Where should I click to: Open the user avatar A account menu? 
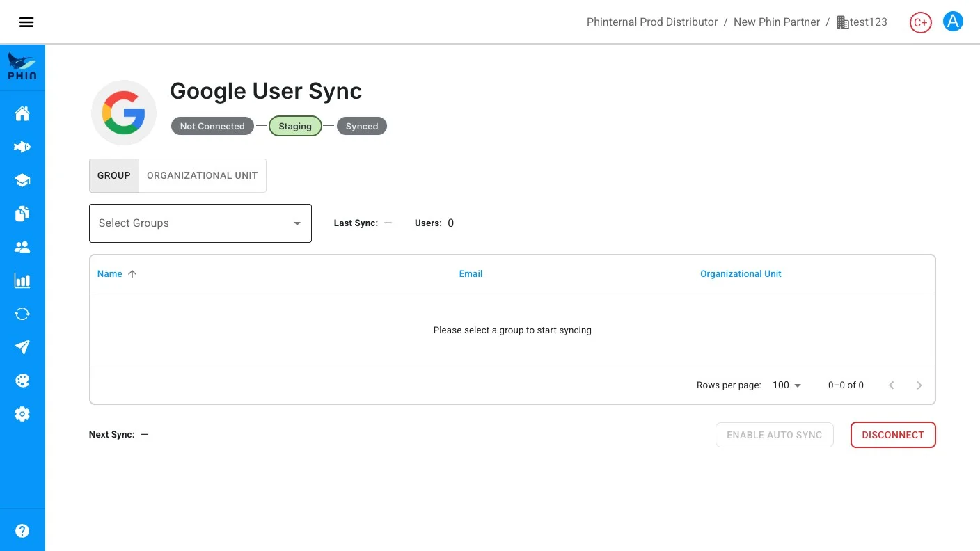coord(953,22)
